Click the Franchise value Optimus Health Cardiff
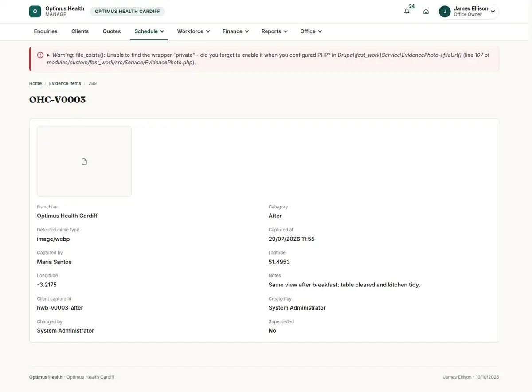Viewport: 532px width, 392px height. (67, 216)
